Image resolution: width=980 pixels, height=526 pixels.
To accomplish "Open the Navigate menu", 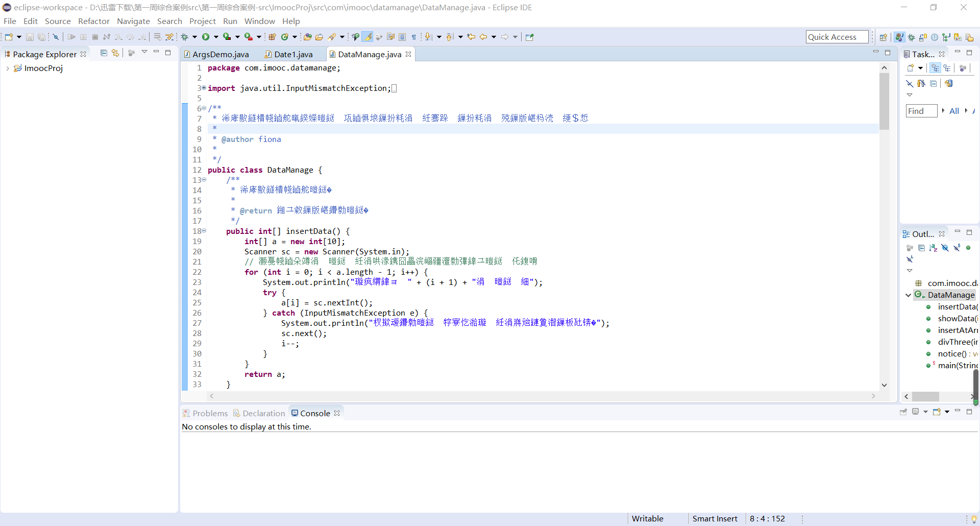I will [x=133, y=21].
